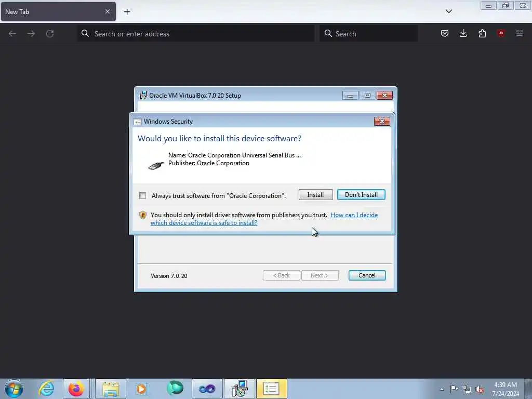Close the VirtualBox Setup window
532x399 pixels.
point(384,96)
